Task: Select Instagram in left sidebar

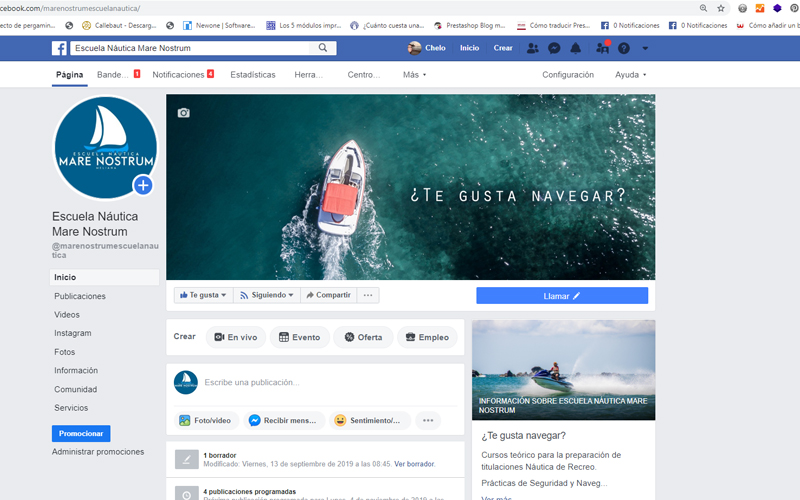Action: [x=73, y=333]
